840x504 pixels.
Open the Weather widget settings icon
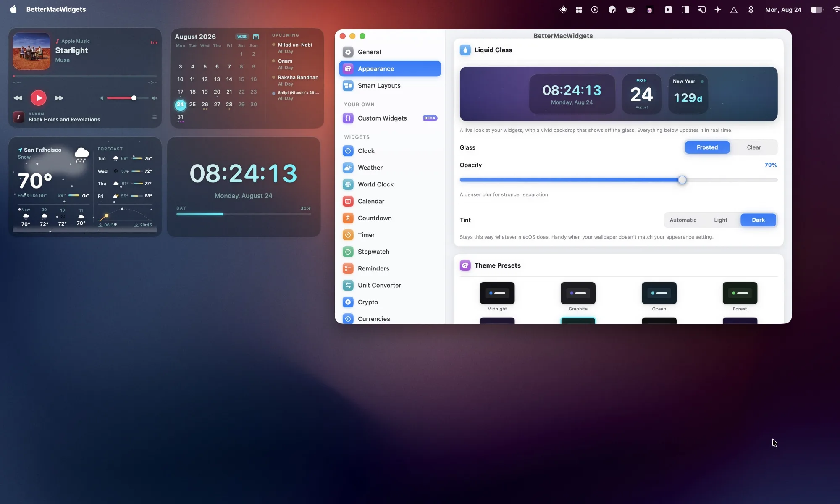(348, 168)
